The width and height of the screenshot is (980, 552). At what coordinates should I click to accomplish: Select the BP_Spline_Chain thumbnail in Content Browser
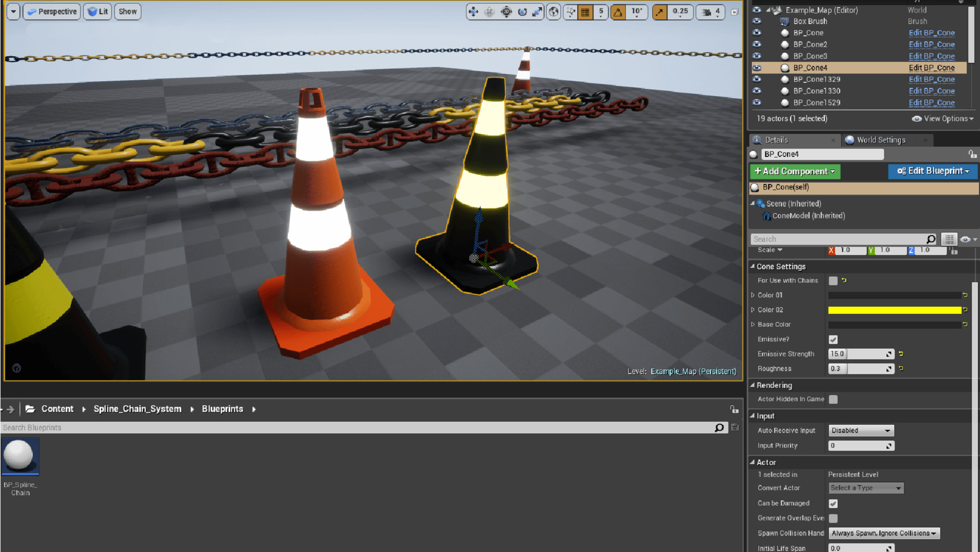[x=21, y=457]
